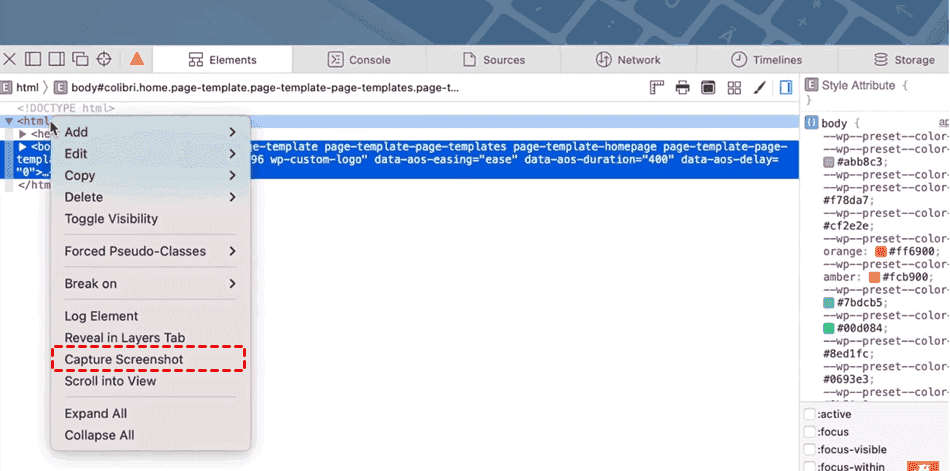Choose Expand All from context menu

pyautogui.click(x=150, y=413)
